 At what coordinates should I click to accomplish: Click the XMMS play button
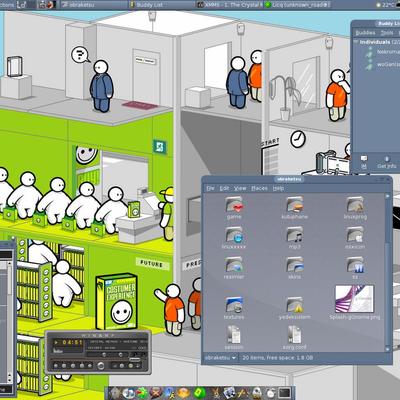click(64, 366)
